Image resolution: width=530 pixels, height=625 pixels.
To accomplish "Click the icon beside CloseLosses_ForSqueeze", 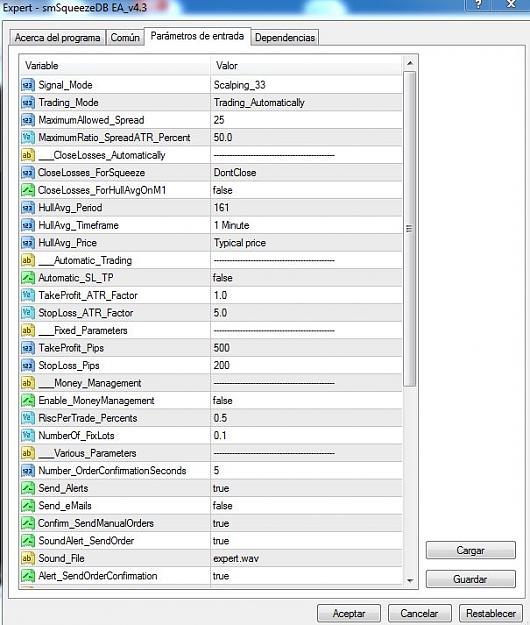I will coord(28,173).
